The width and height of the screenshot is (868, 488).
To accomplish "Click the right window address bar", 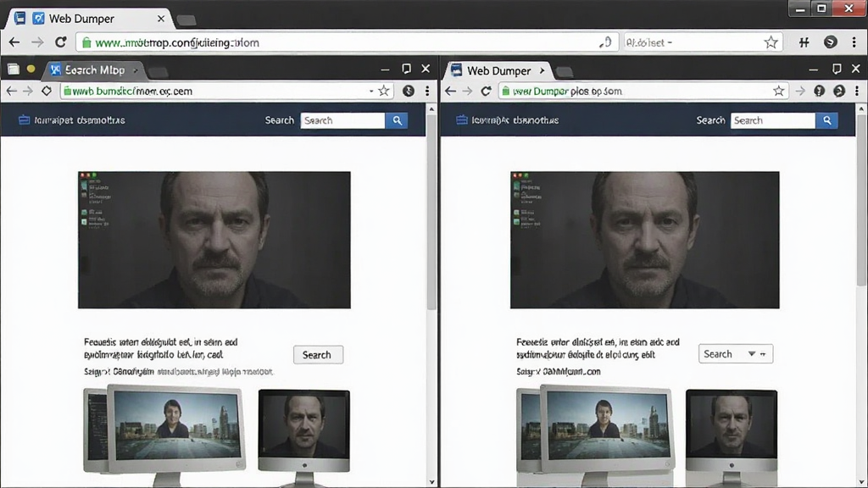I will tap(643, 91).
